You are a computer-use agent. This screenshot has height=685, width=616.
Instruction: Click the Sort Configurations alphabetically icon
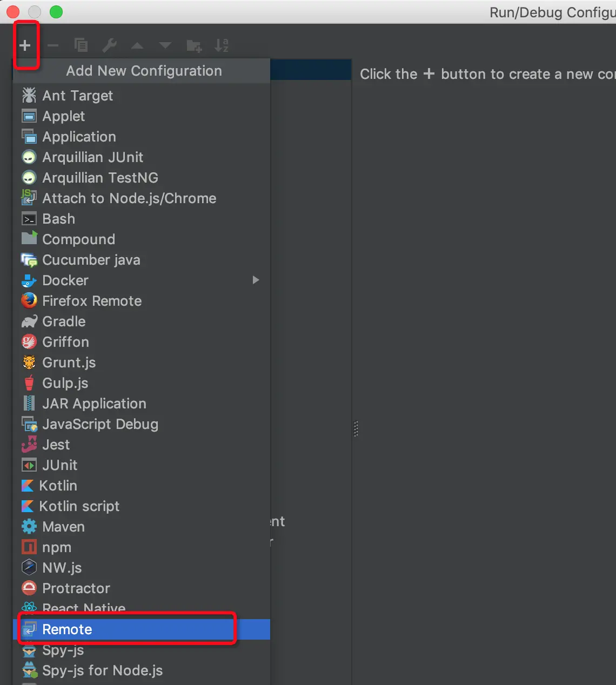[x=222, y=45]
